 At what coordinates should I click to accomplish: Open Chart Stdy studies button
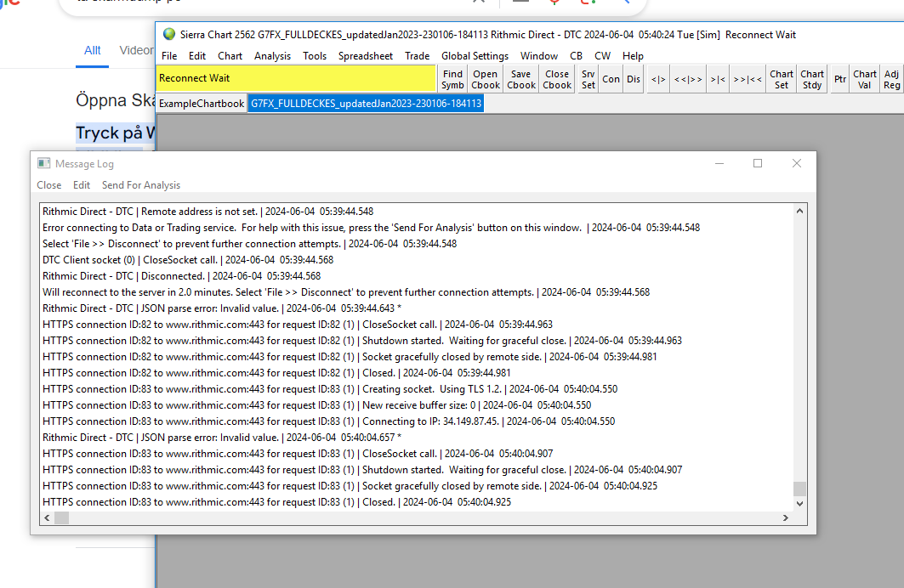tap(812, 79)
